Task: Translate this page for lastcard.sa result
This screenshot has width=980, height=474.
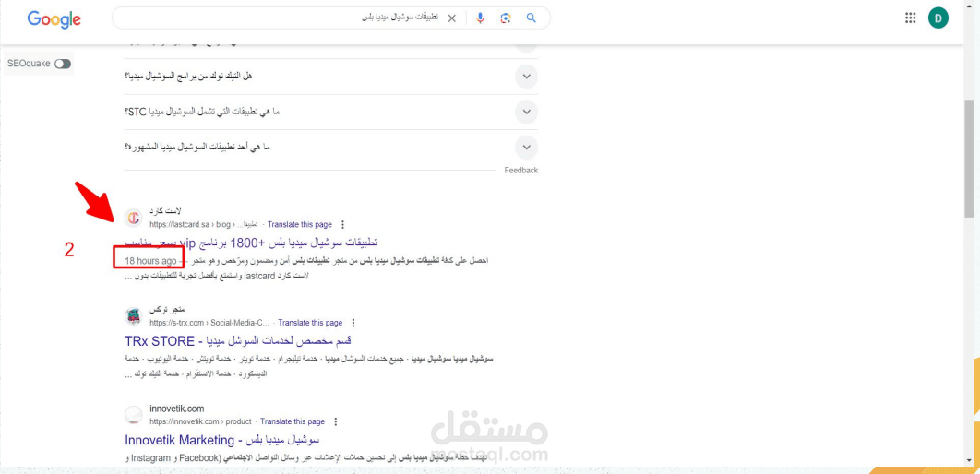Action: coord(299,224)
